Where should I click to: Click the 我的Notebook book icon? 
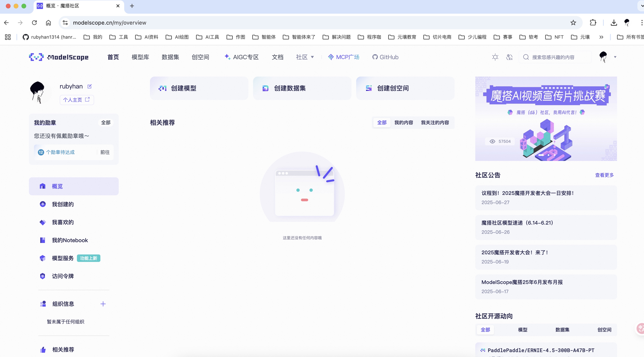43,240
